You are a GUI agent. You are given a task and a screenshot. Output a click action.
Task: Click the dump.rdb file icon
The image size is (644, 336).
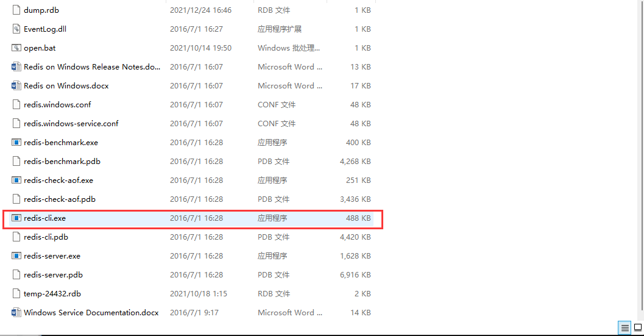pyautogui.click(x=16, y=10)
